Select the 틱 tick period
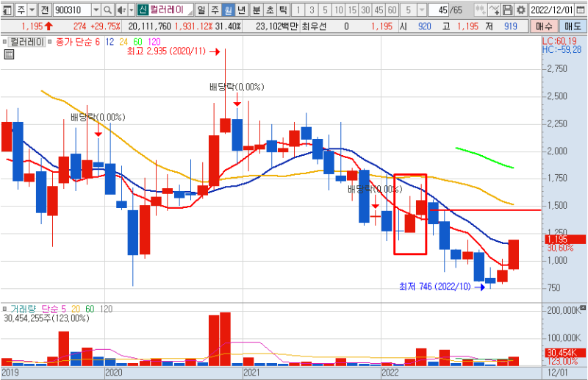This screenshot has width=588, height=380. [x=283, y=10]
